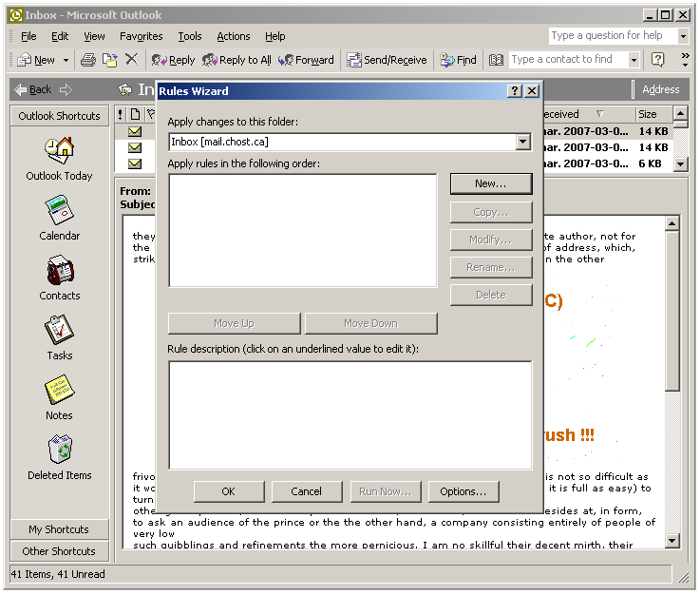700x595 pixels.
Task: Open the Actions menu
Action: click(x=234, y=36)
